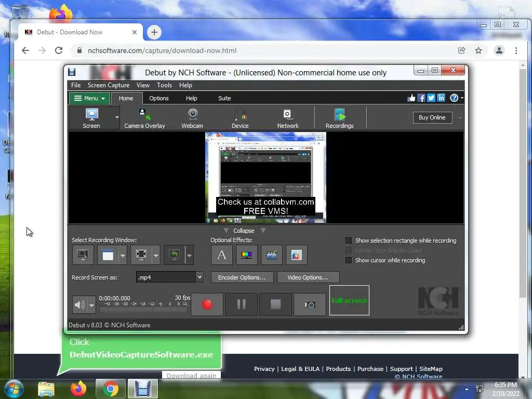Open the green Menu dropdown
The height and width of the screenshot is (399, 532).
(x=89, y=98)
